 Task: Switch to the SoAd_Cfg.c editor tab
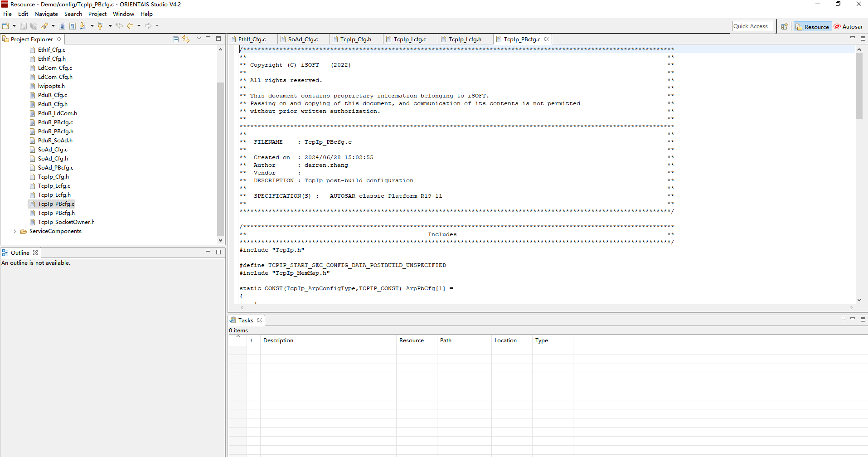(303, 39)
